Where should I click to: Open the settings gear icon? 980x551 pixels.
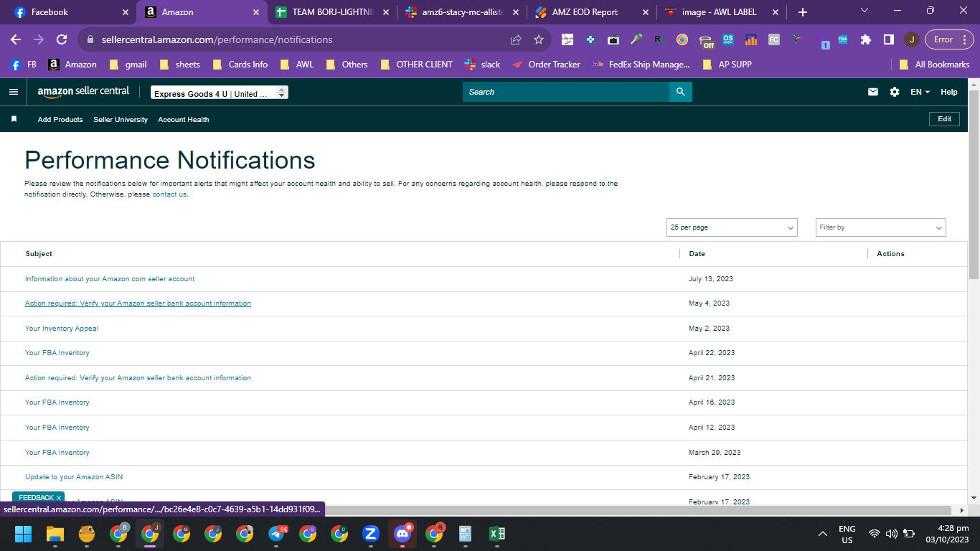tap(894, 92)
